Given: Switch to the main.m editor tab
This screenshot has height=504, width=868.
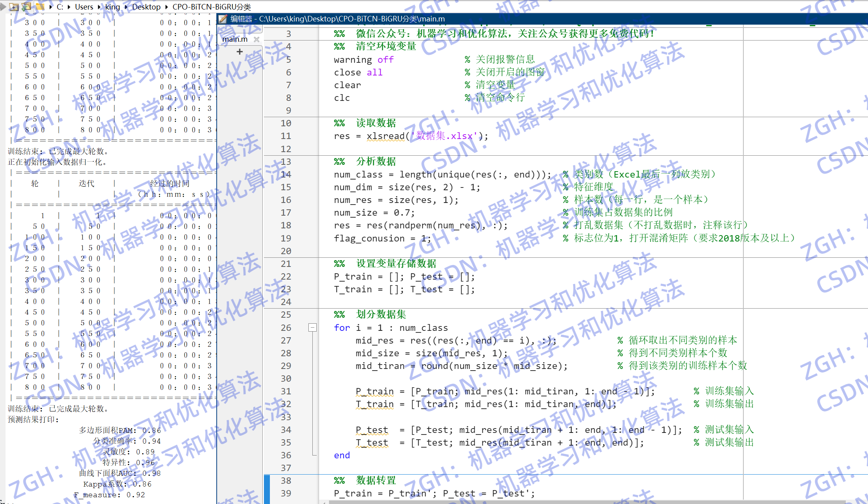Looking at the screenshot, I should [x=235, y=39].
